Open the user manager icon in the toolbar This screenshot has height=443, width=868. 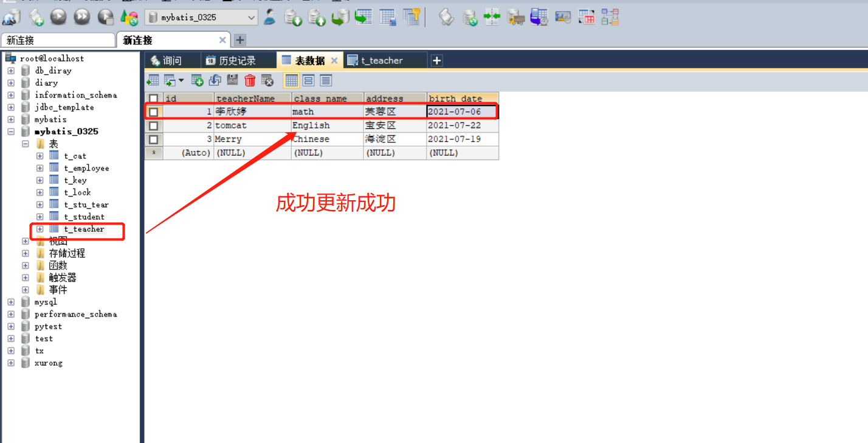(x=270, y=17)
